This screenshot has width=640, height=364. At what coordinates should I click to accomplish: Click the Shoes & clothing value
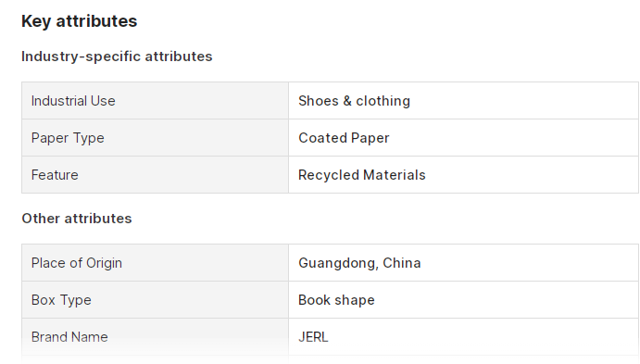pyautogui.click(x=354, y=101)
